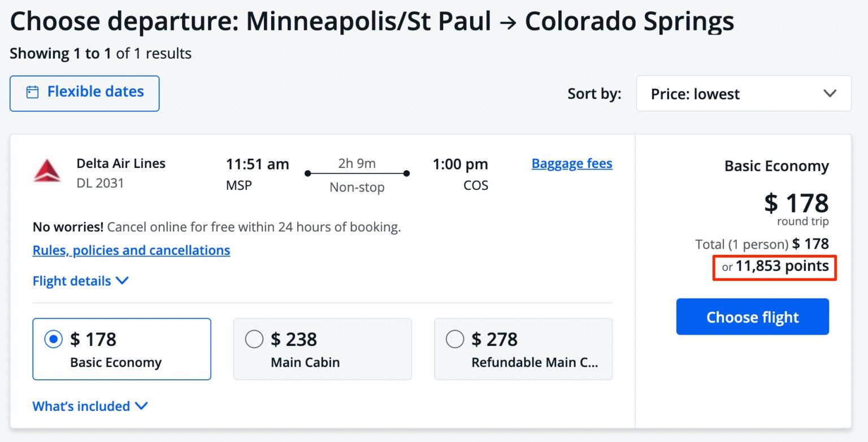Screen dimensions: 868x442
Task: Click the Delta Air Lines logo icon
Action: coord(47,171)
